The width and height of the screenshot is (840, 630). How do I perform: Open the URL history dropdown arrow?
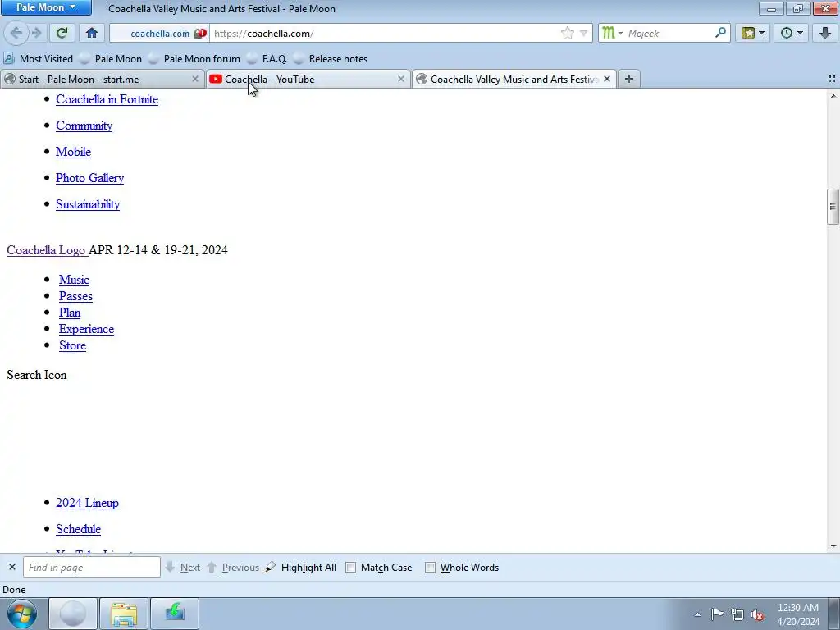click(583, 33)
